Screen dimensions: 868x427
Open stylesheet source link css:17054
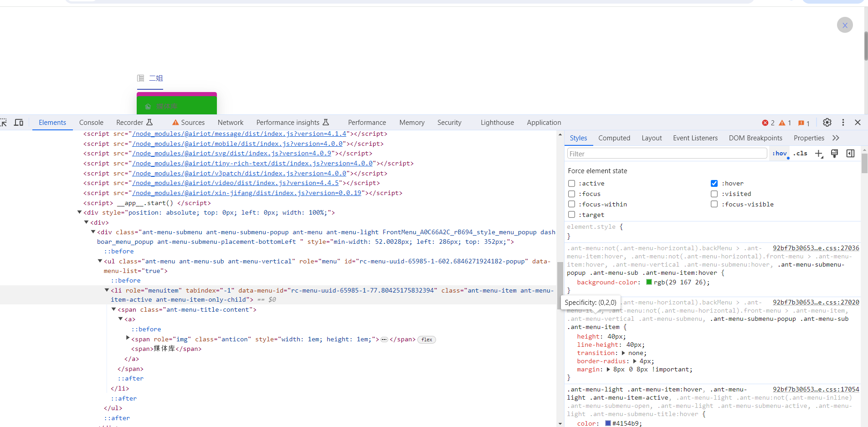click(816, 390)
